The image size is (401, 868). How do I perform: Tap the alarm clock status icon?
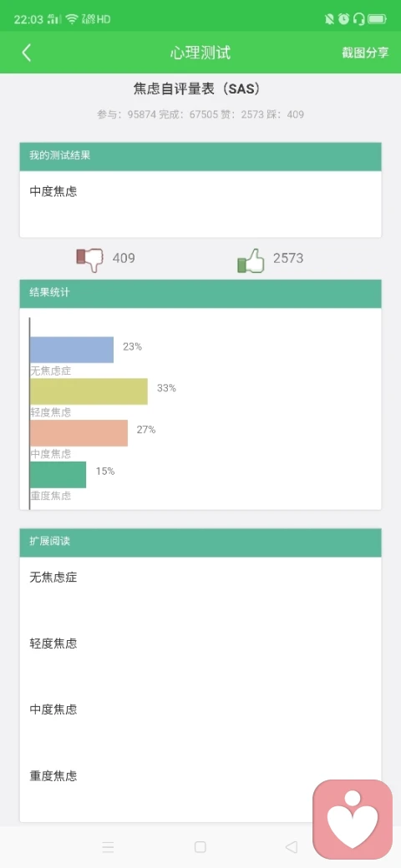[344, 19]
